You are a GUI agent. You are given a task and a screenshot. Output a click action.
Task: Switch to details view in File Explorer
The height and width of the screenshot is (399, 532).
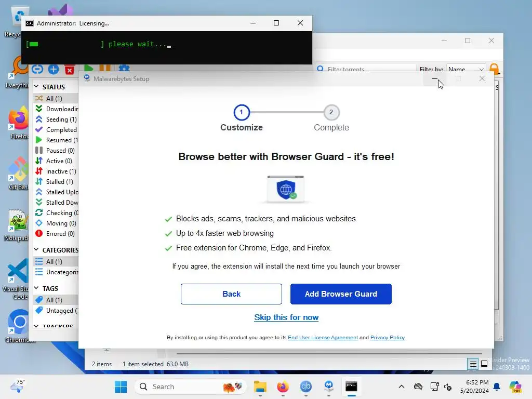coord(473,364)
